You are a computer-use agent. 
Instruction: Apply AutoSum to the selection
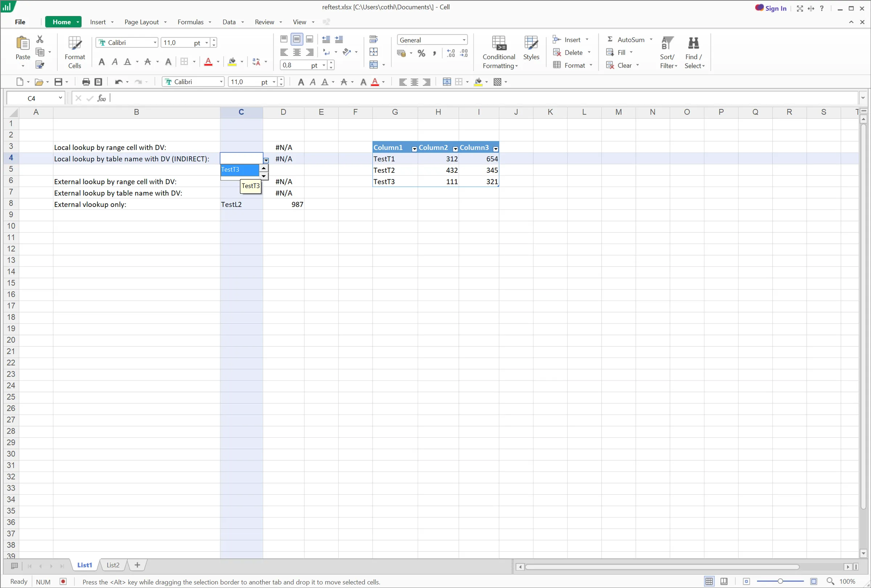tap(628, 39)
